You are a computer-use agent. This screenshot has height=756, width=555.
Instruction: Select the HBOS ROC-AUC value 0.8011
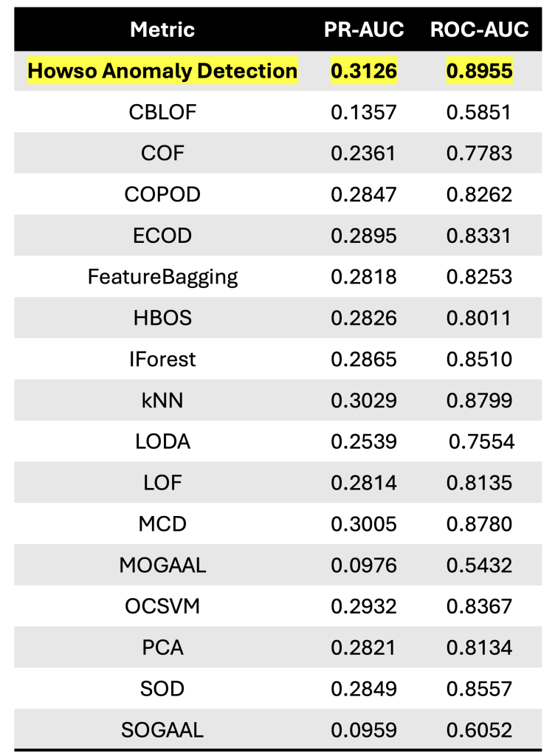pos(480,318)
